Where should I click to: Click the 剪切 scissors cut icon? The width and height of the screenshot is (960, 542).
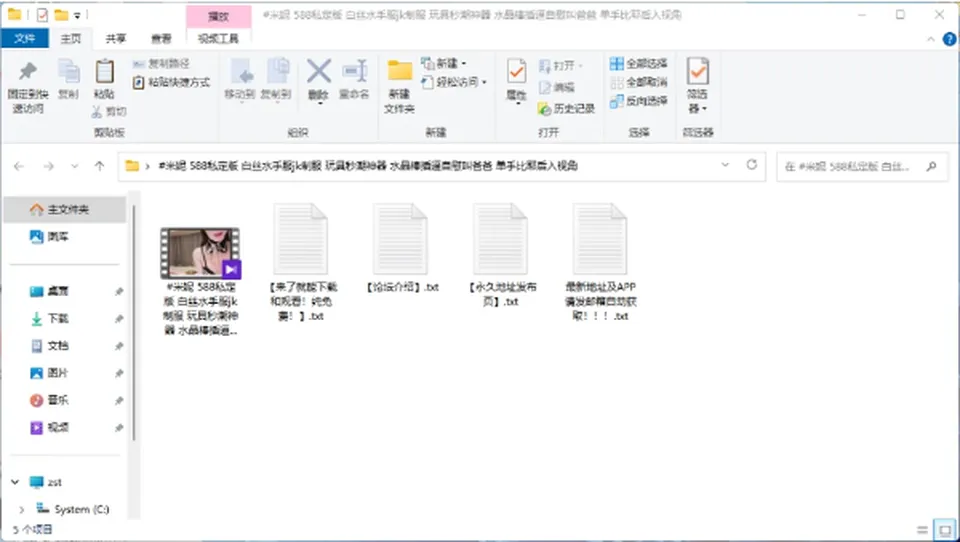point(97,111)
